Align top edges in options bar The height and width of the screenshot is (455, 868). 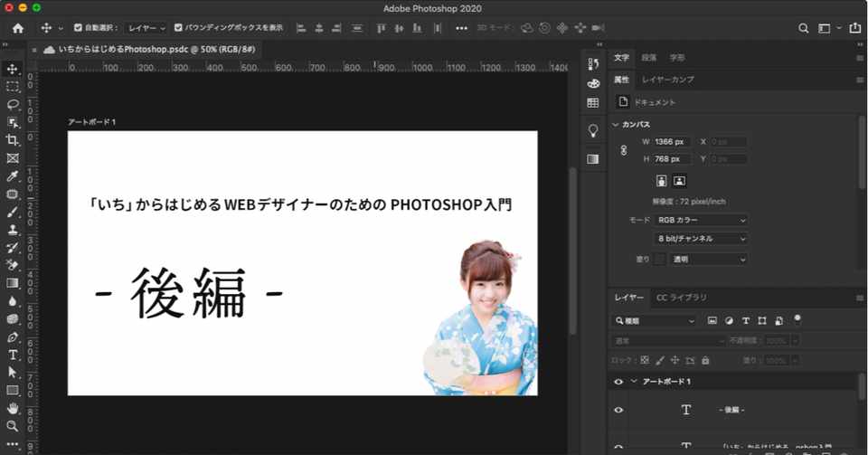(x=381, y=28)
